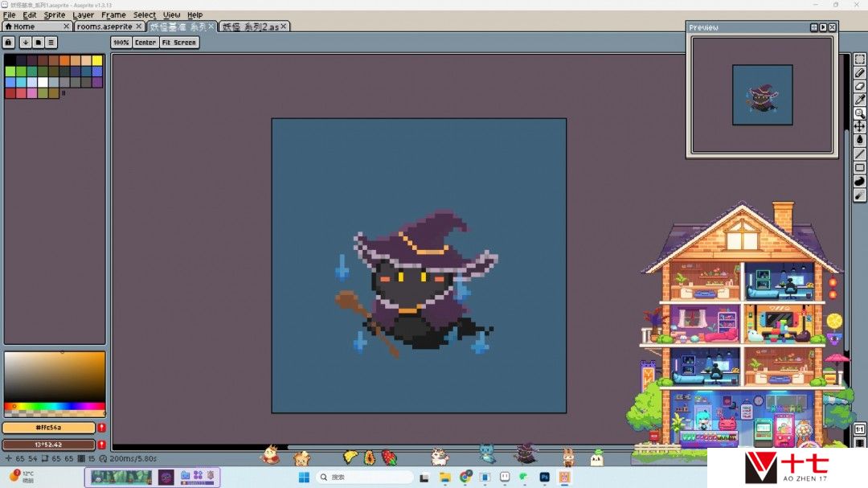Expand the palette sort options arrow
Screen dimensions: 868x488
(x=26, y=42)
